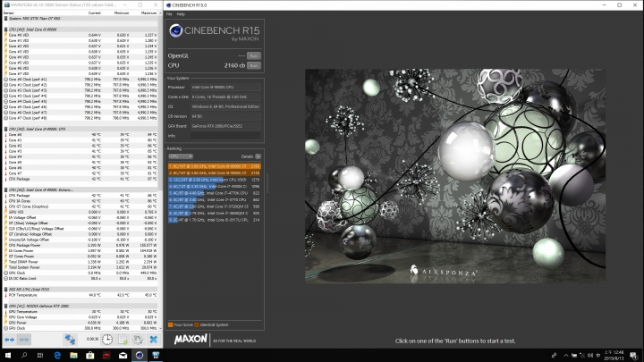Click the volume icon in system tray

(x=589, y=355)
